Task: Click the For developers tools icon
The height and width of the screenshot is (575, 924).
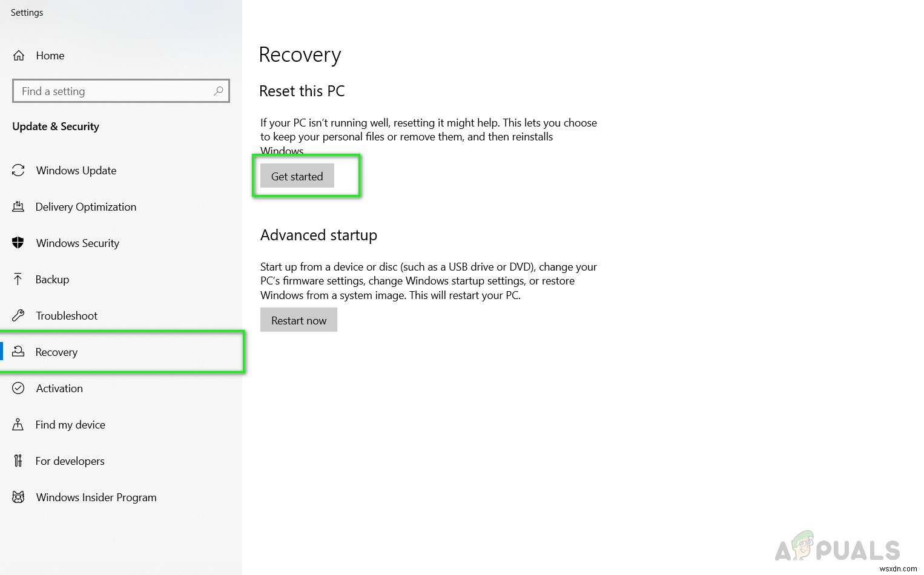Action: tap(18, 461)
